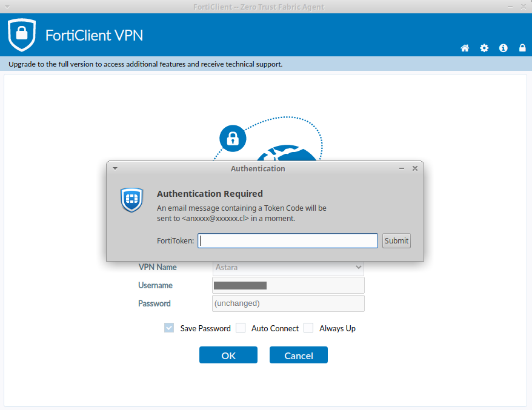Toggle the Save Password checkbox

click(169, 328)
